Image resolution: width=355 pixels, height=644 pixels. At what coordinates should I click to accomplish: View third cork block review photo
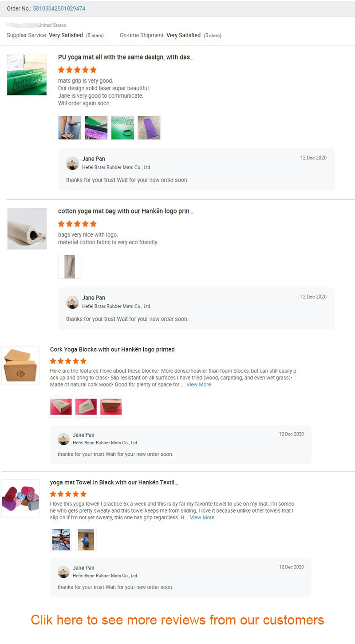111,407
